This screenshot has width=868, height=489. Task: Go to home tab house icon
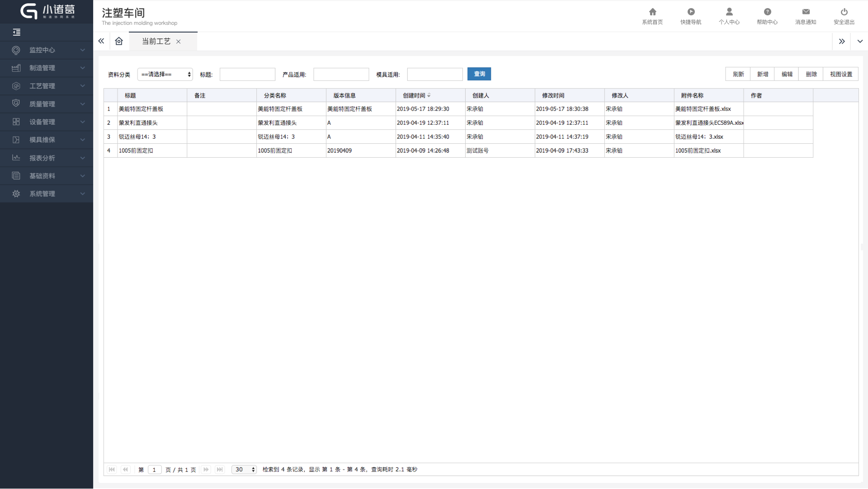tap(119, 41)
